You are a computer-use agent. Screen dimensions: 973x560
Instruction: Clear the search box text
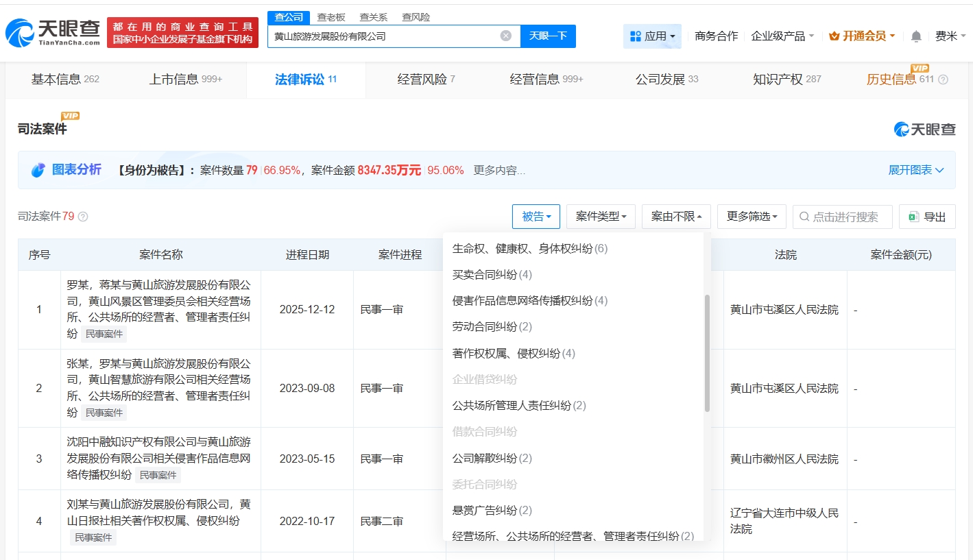506,36
